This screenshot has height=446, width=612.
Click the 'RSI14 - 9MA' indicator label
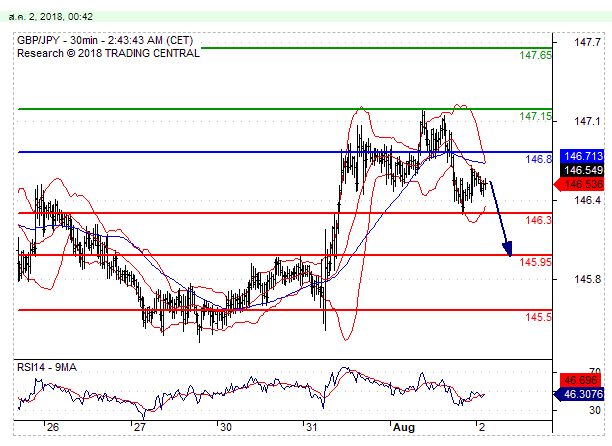(47, 367)
